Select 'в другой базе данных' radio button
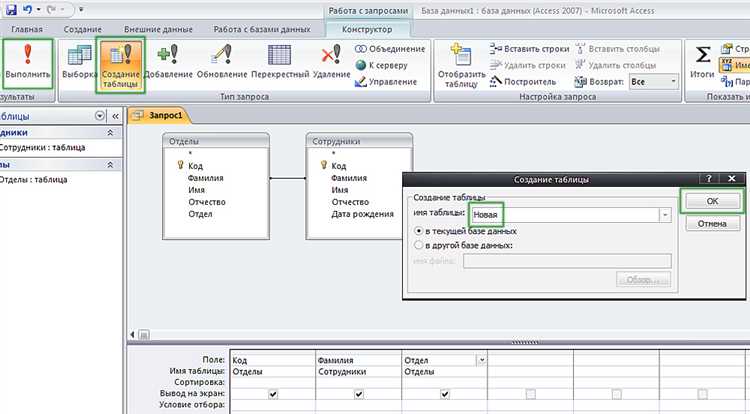 coord(419,244)
